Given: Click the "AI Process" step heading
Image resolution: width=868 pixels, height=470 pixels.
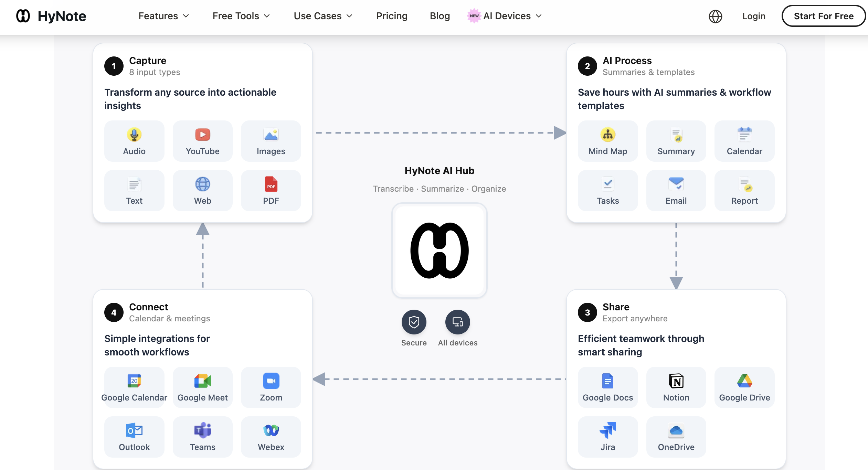Looking at the screenshot, I should 627,61.
